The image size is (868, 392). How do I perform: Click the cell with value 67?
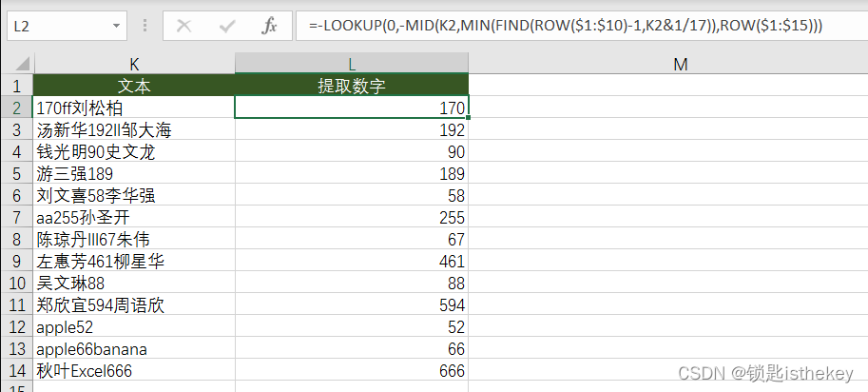point(352,239)
